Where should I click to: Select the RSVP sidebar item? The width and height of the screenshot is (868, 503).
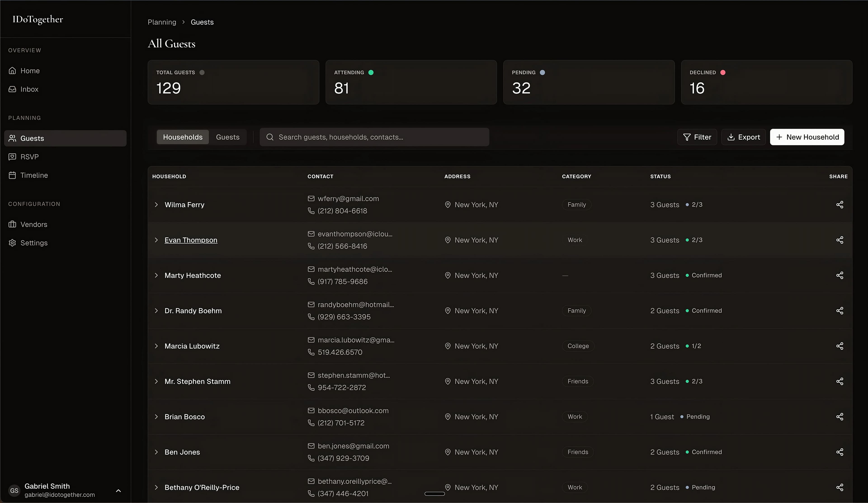point(30,157)
